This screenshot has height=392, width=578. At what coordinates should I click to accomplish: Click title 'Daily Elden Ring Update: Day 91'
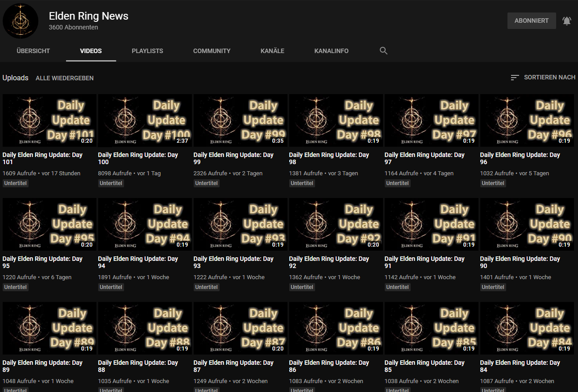tap(425, 262)
